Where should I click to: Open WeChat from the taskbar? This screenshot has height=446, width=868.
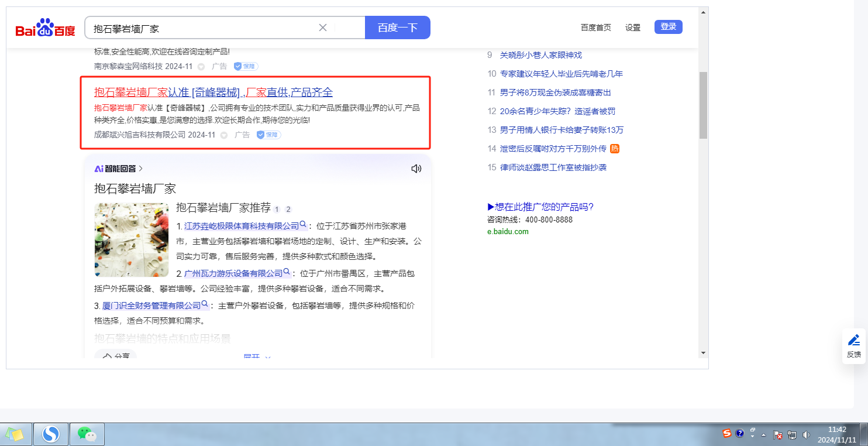click(87, 434)
